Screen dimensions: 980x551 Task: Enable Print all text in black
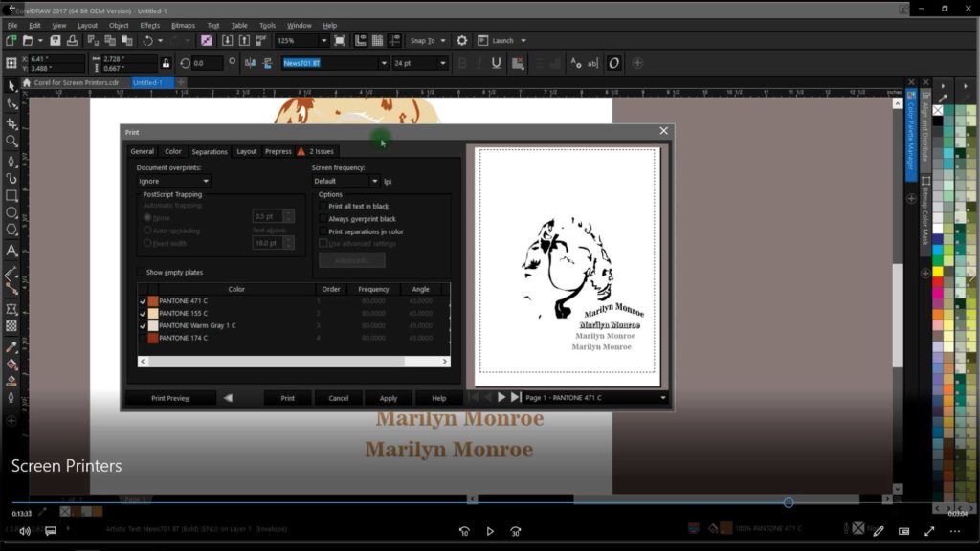click(323, 207)
